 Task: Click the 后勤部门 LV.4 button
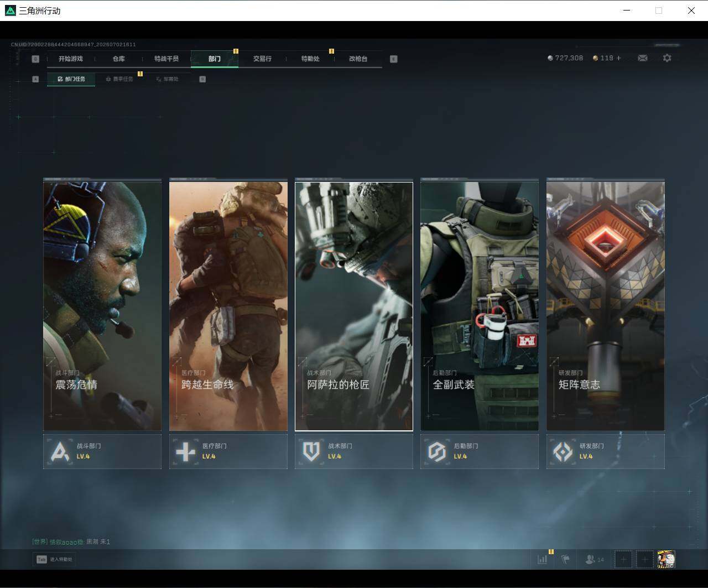coord(480,451)
